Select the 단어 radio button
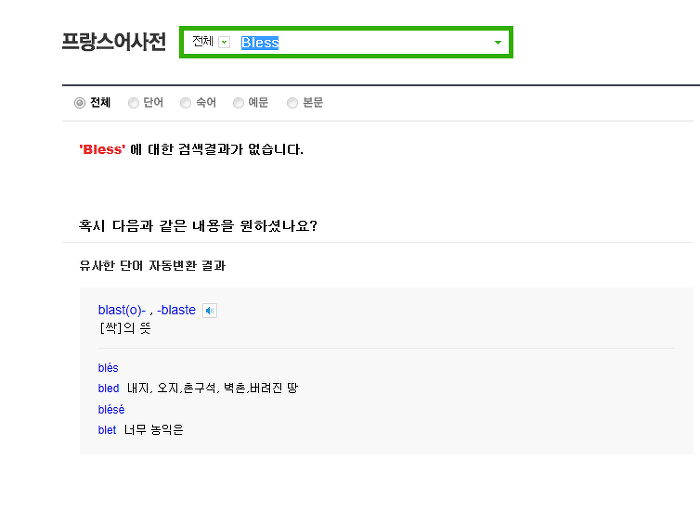The width and height of the screenshot is (700, 510). click(133, 103)
